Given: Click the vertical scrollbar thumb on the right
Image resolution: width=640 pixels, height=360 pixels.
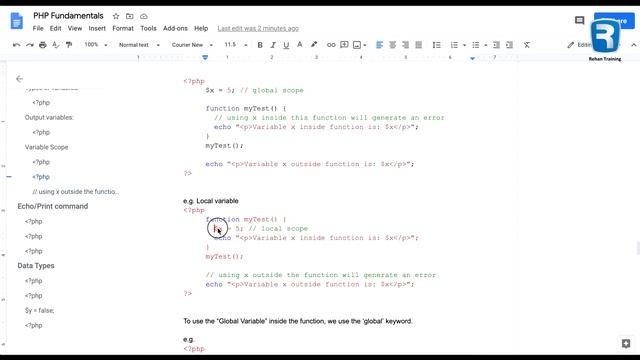Looking at the screenshot, I should (638, 248).
